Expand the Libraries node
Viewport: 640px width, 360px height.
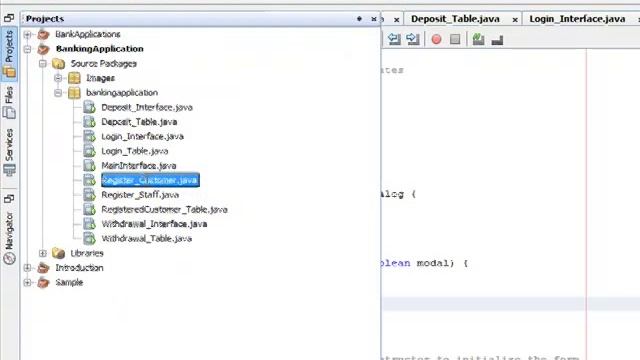[x=42, y=253]
